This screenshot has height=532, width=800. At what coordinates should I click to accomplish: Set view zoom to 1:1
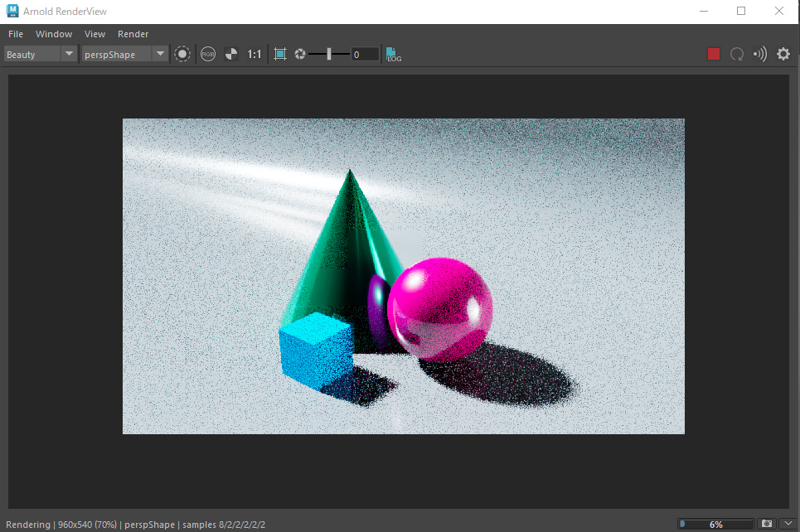click(x=254, y=54)
